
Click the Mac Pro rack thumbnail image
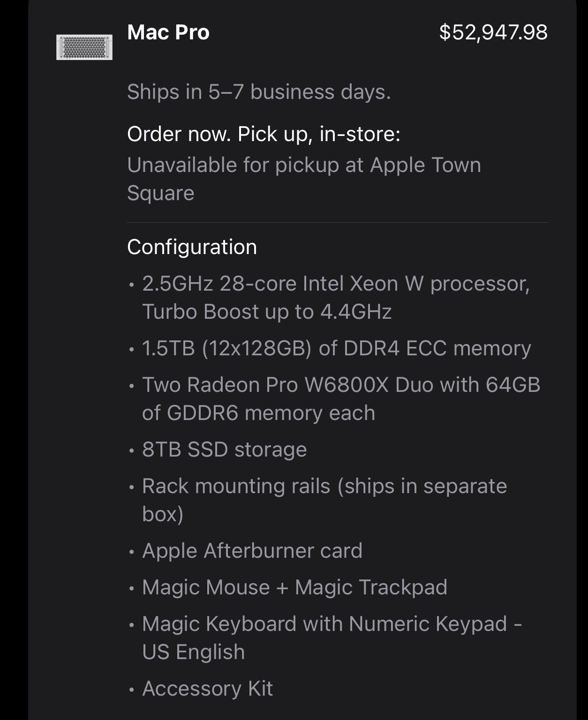point(84,47)
